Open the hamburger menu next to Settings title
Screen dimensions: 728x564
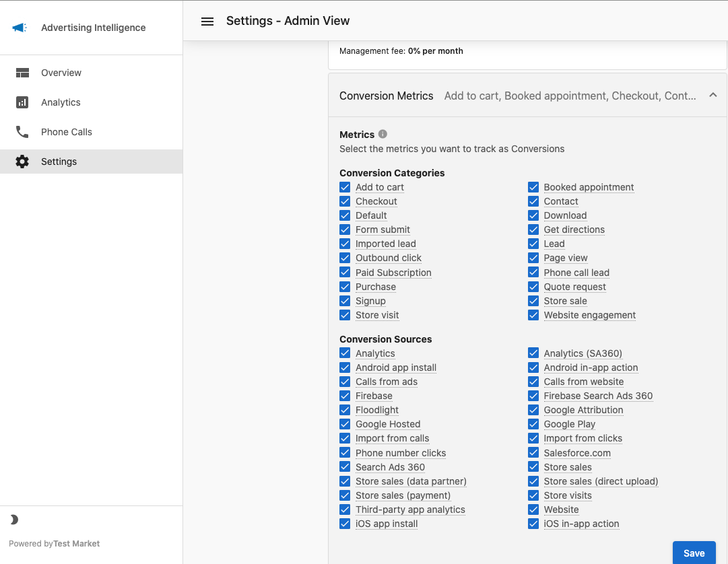pyautogui.click(x=207, y=21)
